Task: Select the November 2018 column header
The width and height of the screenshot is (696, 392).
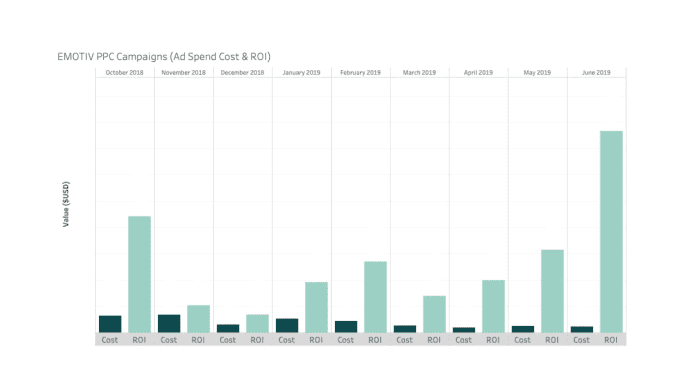Action: (x=183, y=72)
